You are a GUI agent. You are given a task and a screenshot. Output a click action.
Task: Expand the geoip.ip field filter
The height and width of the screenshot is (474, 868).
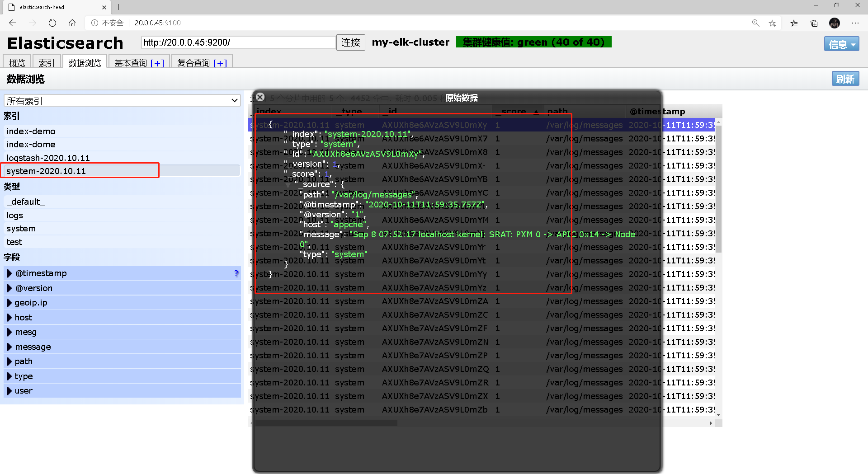pyautogui.click(x=9, y=302)
